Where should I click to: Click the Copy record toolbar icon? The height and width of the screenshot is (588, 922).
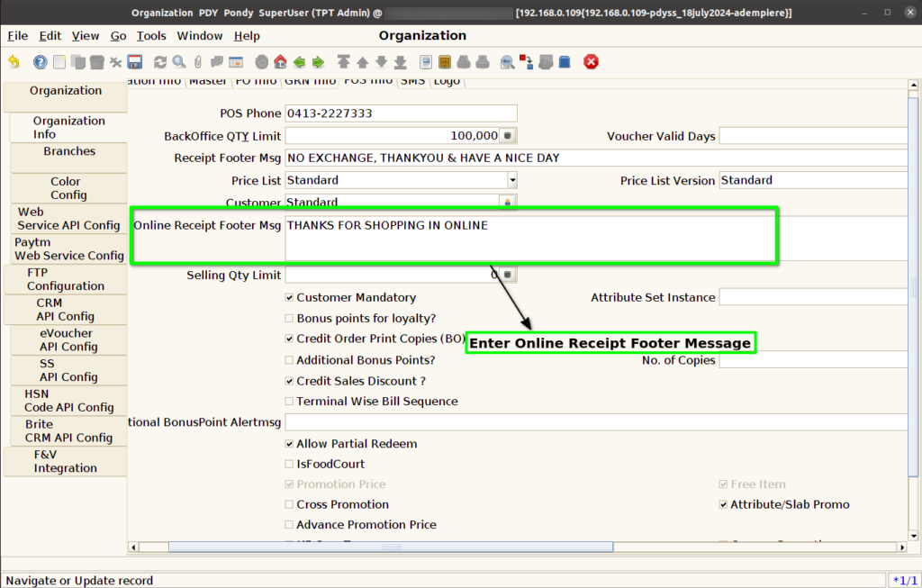coord(78,62)
